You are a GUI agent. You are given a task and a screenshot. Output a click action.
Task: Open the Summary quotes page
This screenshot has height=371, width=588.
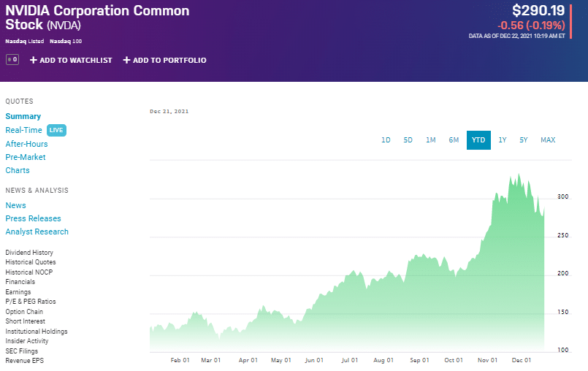point(23,116)
